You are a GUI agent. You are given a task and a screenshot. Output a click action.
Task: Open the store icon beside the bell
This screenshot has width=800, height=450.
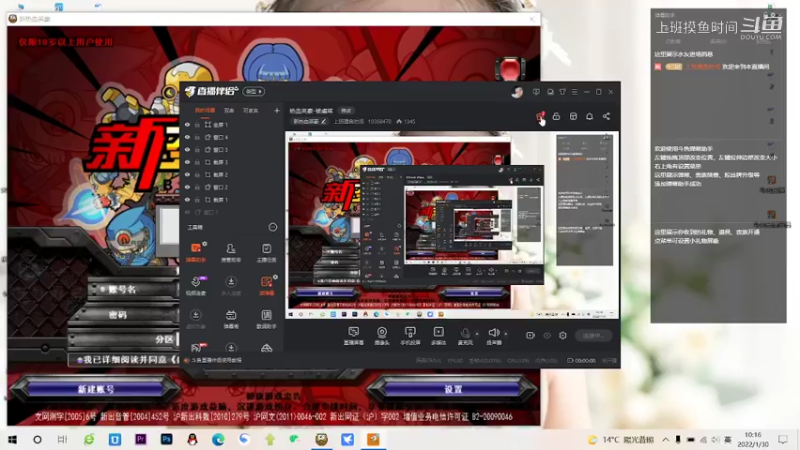[x=573, y=116]
